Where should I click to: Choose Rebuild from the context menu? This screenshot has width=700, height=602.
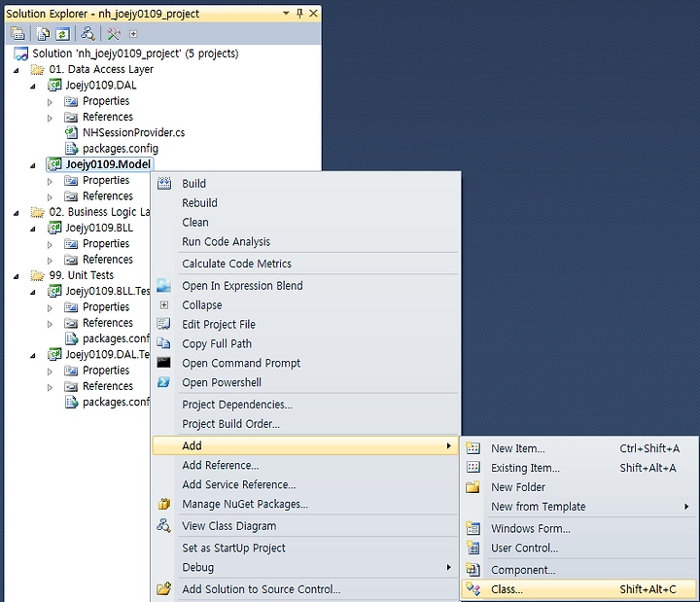[x=306, y=202]
